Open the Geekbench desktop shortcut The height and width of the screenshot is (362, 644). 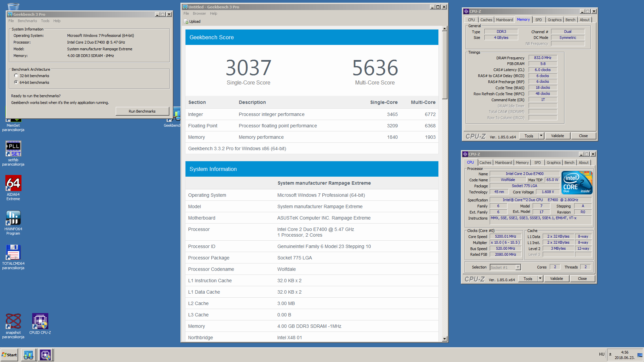click(172, 117)
